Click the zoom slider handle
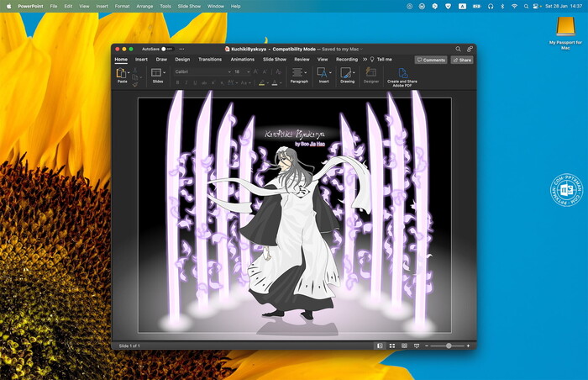Screen dimensions: 588x380 (x=449, y=346)
